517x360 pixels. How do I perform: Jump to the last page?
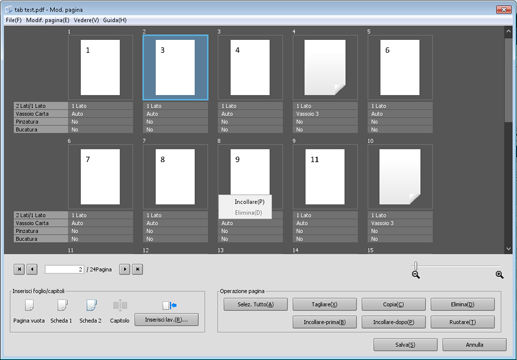pos(138,269)
